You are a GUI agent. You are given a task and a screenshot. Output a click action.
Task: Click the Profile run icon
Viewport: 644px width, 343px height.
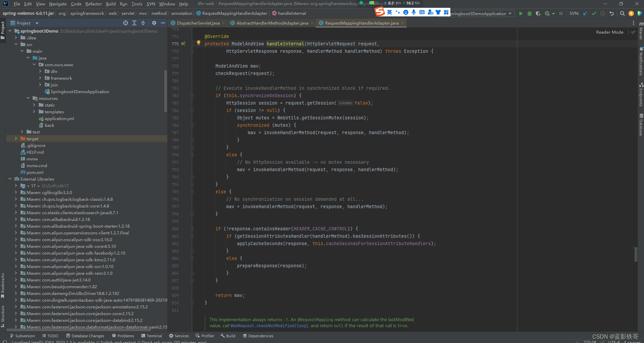(x=547, y=13)
